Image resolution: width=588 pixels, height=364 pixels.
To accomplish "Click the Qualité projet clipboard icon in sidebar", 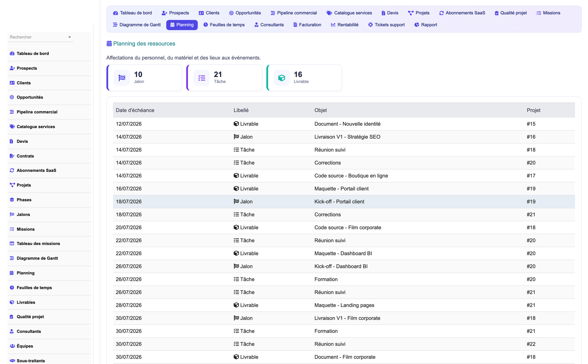I will click(x=11, y=317).
